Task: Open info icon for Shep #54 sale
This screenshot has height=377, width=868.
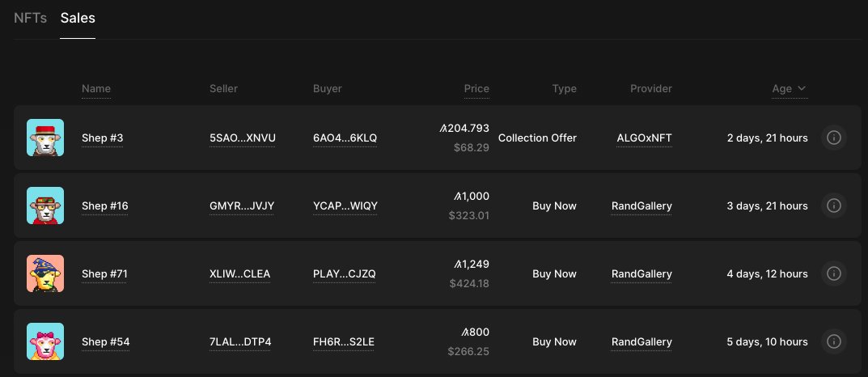Action: point(834,341)
